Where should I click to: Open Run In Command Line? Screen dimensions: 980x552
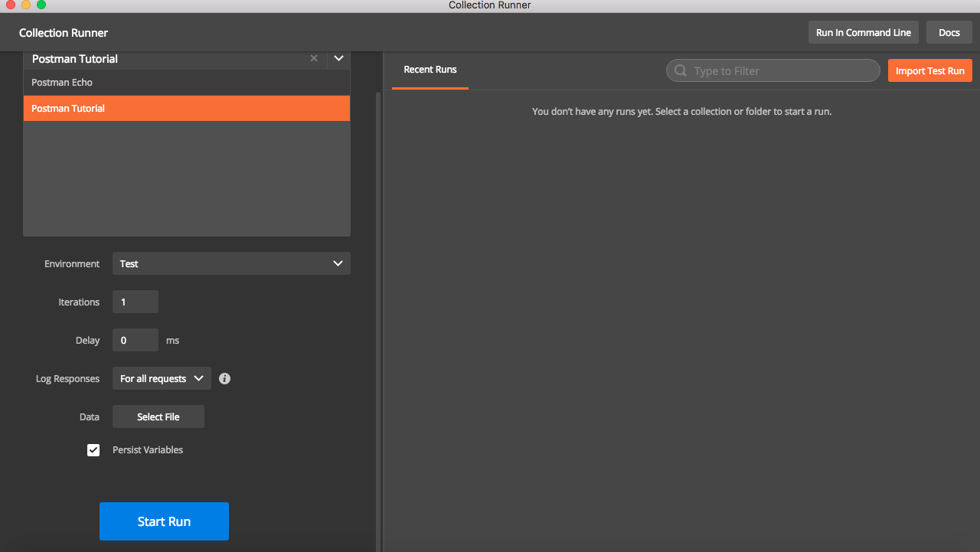point(863,33)
